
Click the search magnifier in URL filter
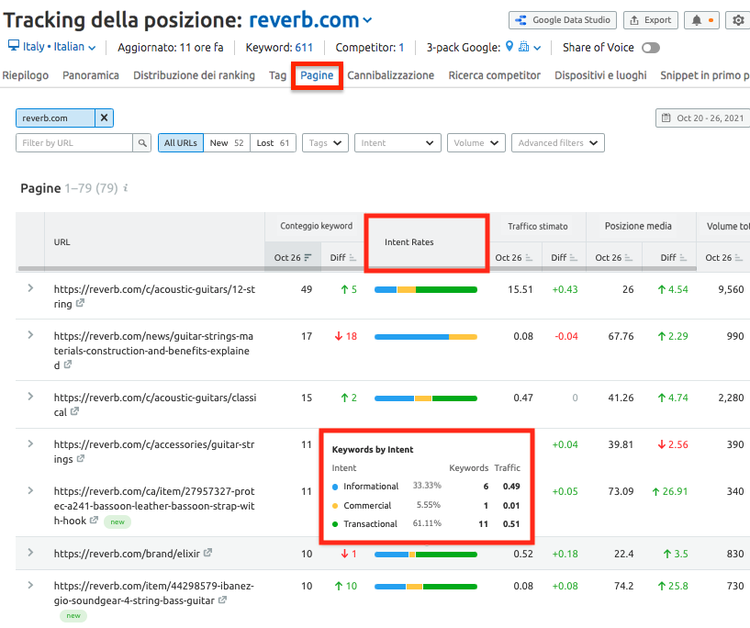click(142, 143)
